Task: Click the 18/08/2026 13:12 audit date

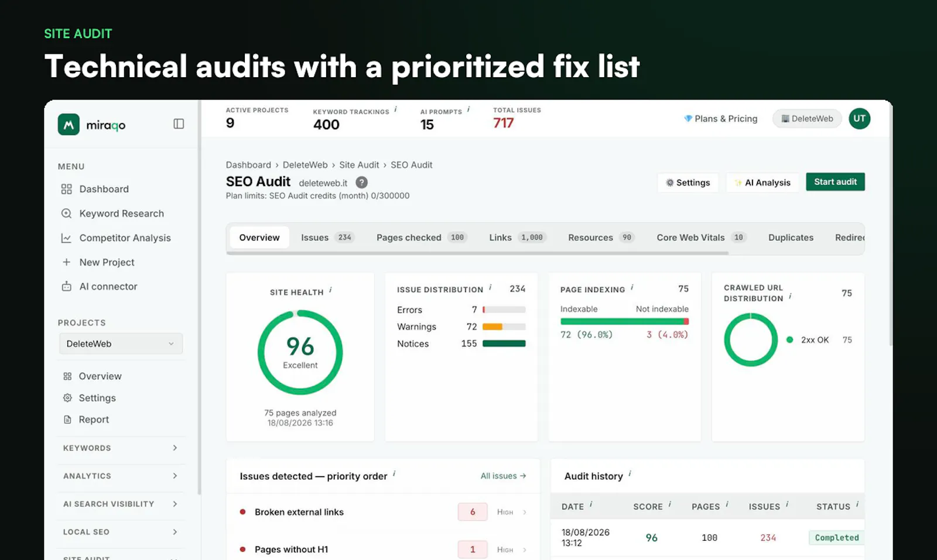Action: [585, 538]
